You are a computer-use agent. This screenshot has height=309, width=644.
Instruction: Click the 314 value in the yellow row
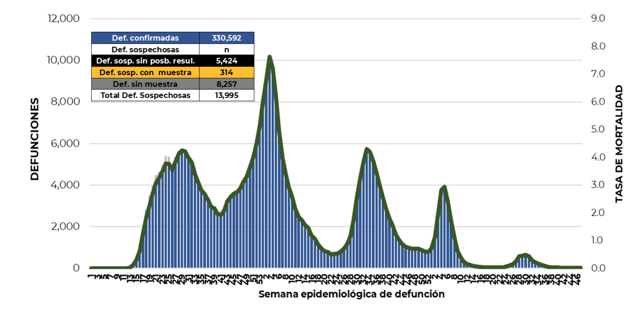click(226, 73)
